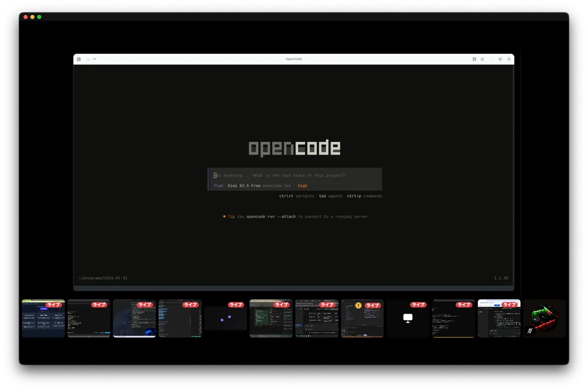The width and height of the screenshot is (588, 390).
Task: Maximize the OpenCode terminal window
Action: (500, 59)
